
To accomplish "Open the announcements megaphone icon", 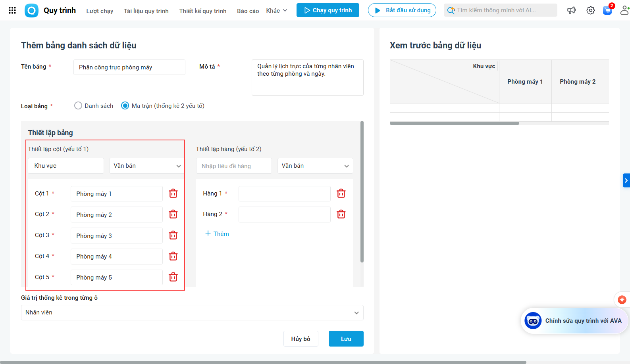I will pos(572,10).
